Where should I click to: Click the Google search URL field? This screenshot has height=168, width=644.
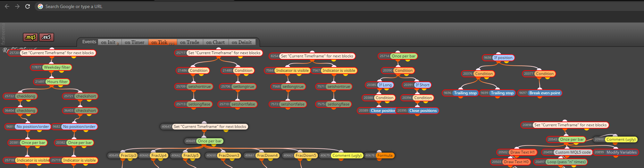click(340, 6)
